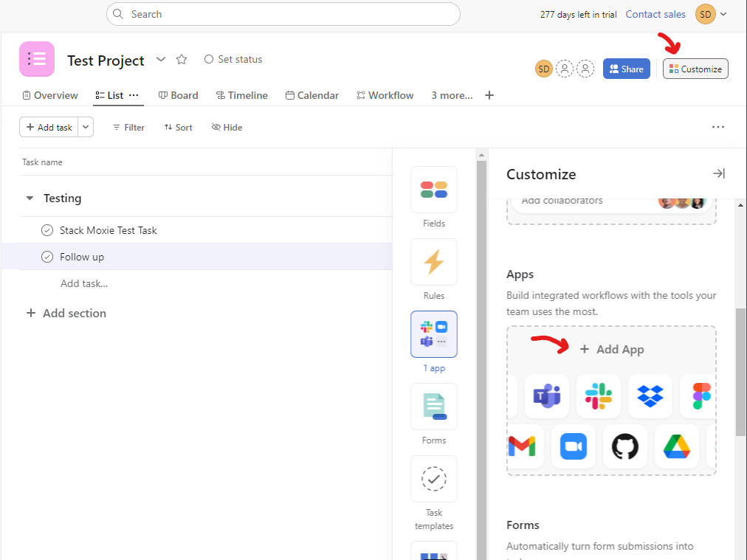Image resolution: width=747 pixels, height=560 pixels.
Task: Open the account menu chevron beside SD avatar
Action: coord(723,14)
